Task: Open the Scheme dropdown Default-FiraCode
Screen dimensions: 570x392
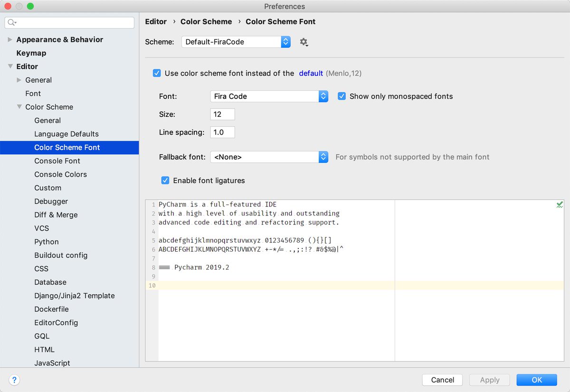Action: (236, 42)
